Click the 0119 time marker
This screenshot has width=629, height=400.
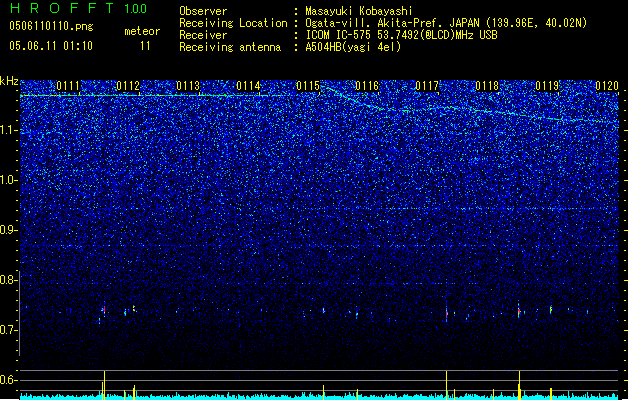(547, 86)
